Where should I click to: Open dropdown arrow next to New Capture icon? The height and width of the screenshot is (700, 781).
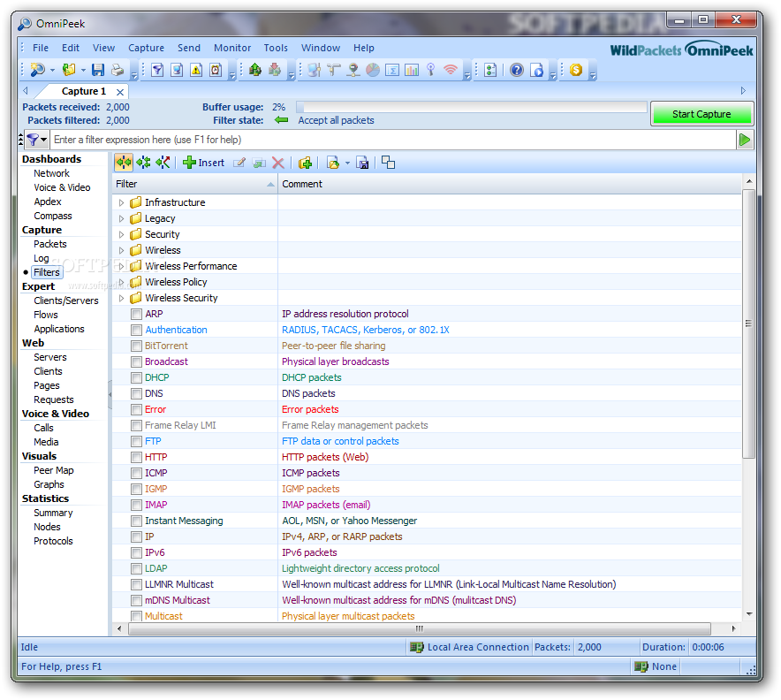tap(52, 70)
